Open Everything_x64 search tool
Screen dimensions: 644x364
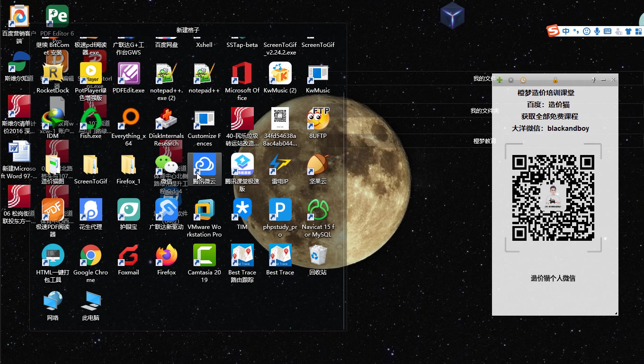coord(129,127)
